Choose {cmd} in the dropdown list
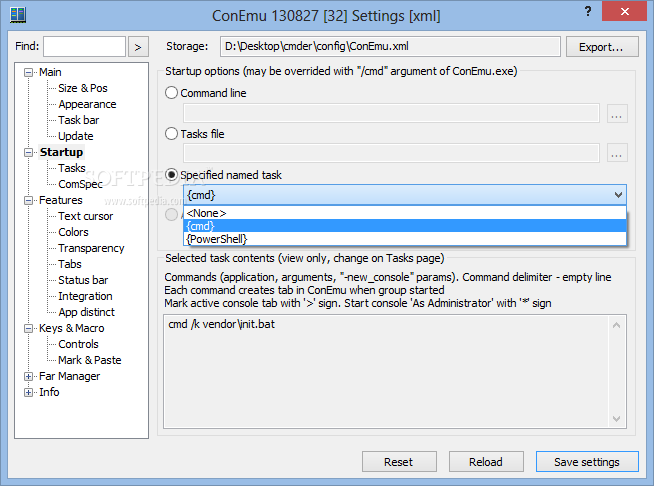Viewport: 654px width, 486px height. 405,226
